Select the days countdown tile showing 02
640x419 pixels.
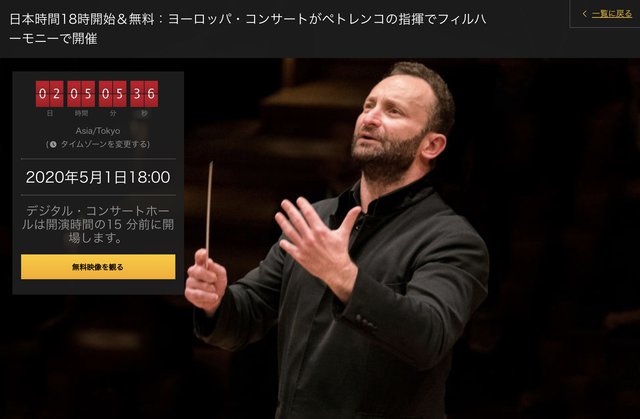(x=49, y=94)
